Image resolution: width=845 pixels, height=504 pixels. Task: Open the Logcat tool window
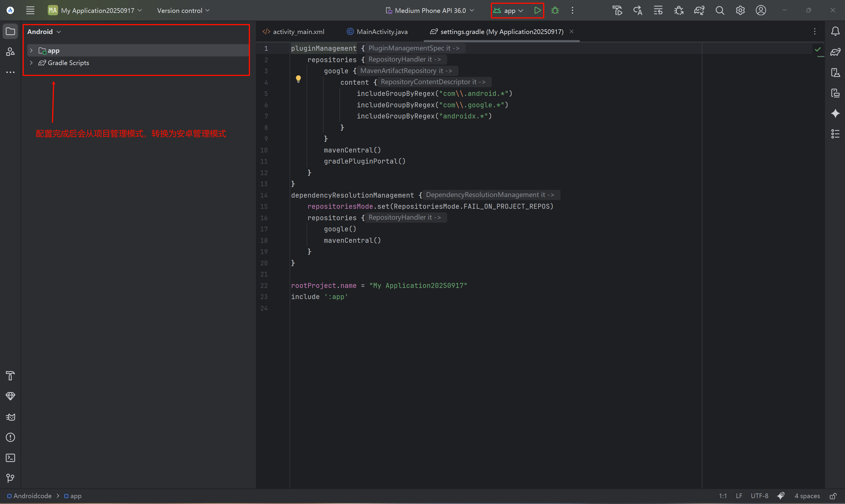coord(10,417)
